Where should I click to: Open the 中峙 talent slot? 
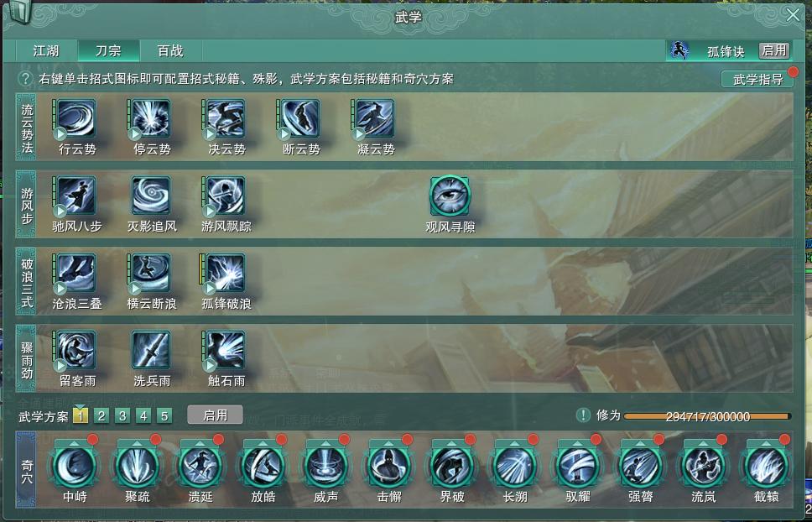point(75,467)
